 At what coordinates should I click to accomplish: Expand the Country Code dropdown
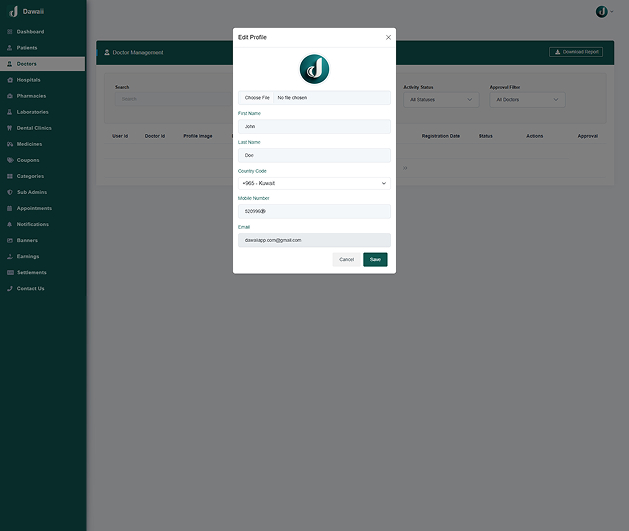(314, 184)
